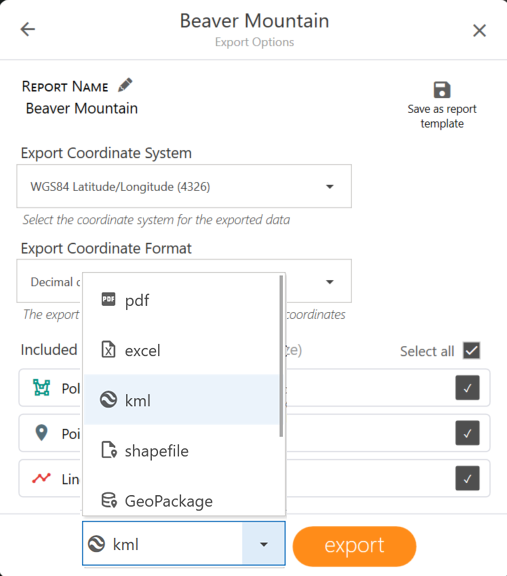
Task: Uncheck the line layer checkbox
Action: pyautogui.click(x=467, y=478)
